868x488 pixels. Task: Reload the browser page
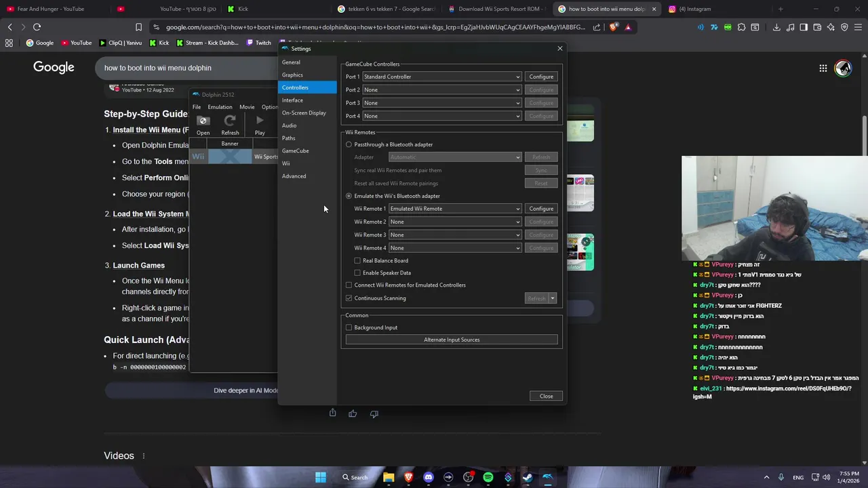[x=37, y=27]
